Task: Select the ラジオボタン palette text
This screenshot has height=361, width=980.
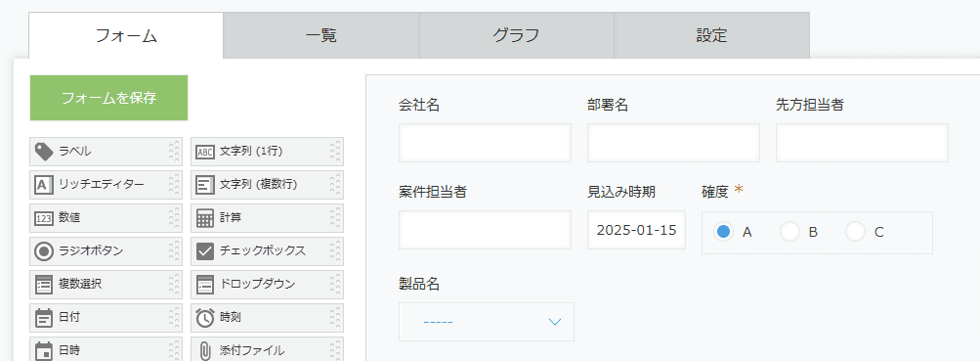Action: (x=91, y=250)
